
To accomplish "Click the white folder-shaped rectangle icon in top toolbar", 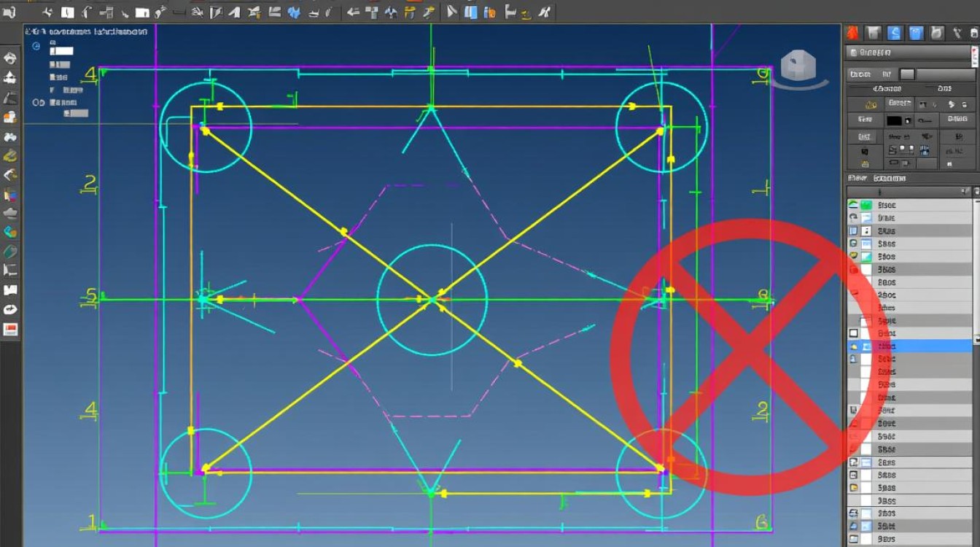I will [x=142, y=12].
